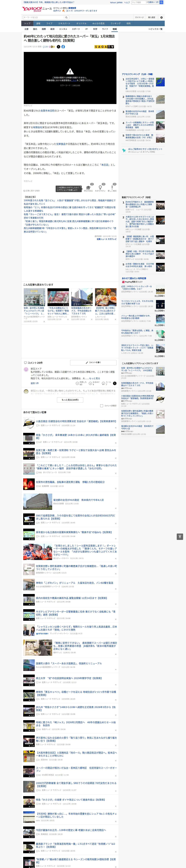
Task: Open the 佐賀県職員 bonus article thumbnail
Action: pyautogui.click(x=82, y=297)
